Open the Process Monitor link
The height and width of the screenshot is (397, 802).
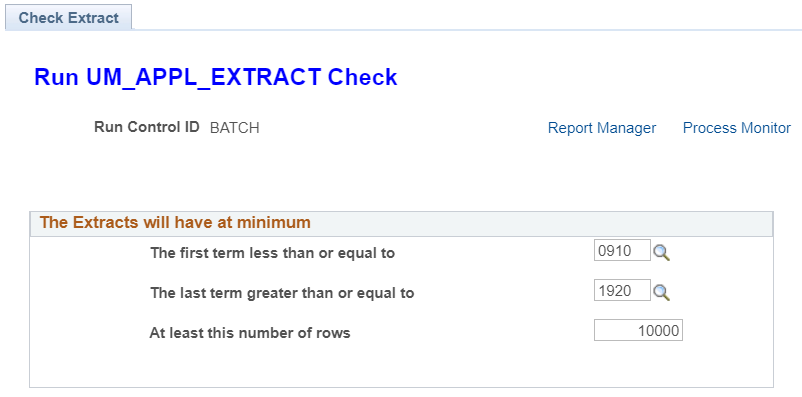[737, 128]
